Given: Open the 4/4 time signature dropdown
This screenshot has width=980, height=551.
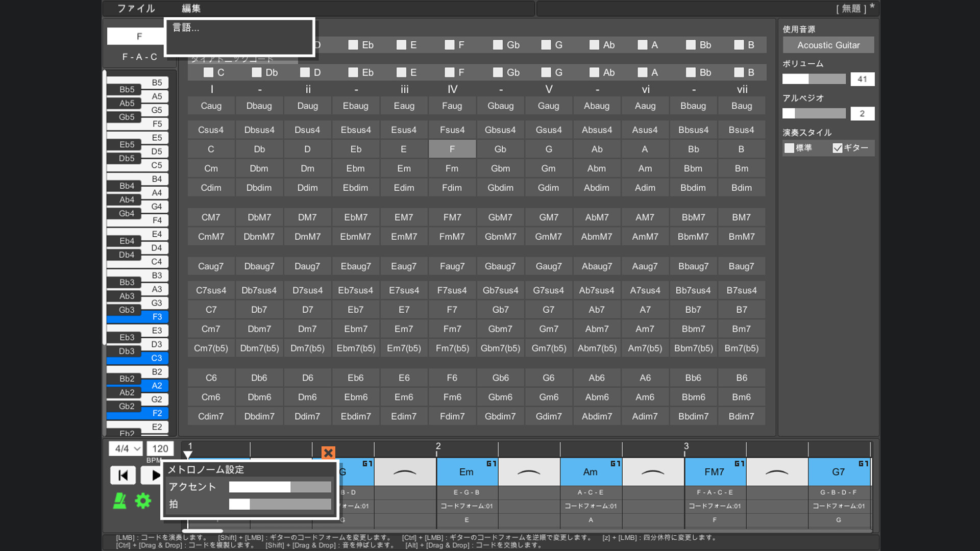Looking at the screenshot, I should click(x=125, y=448).
